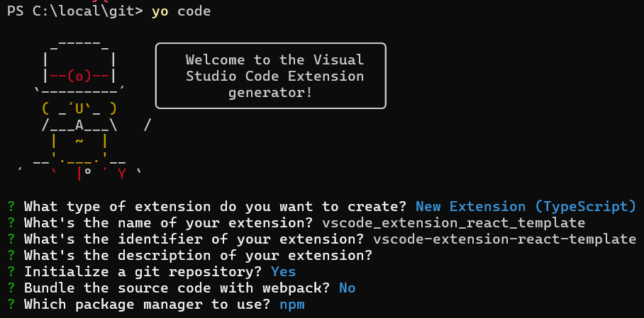The width and height of the screenshot is (644, 318).
Task: Click the red Y on the Yeoman body
Action: 122,174
